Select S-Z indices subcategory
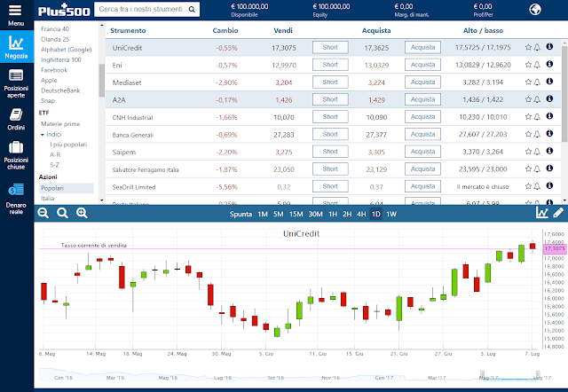The height and width of the screenshot is (392, 568). [x=54, y=165]
